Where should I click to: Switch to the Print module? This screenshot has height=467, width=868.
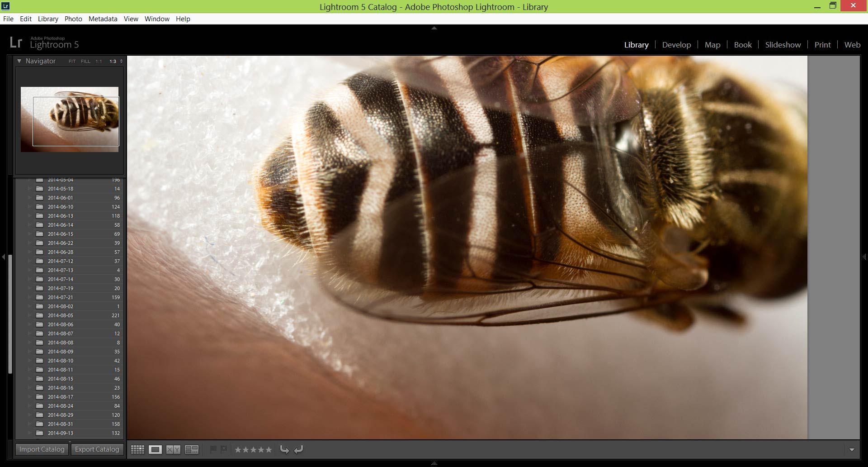click(x=822, y=45)
